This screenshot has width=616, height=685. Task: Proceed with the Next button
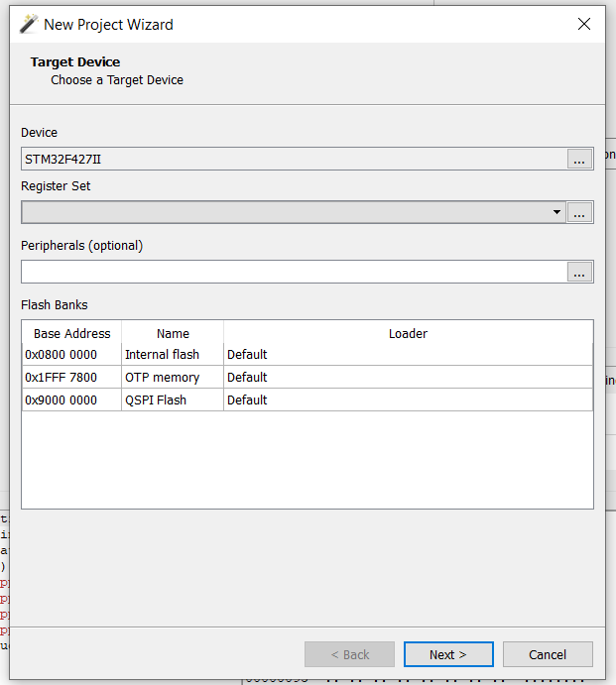pos(448,654)
